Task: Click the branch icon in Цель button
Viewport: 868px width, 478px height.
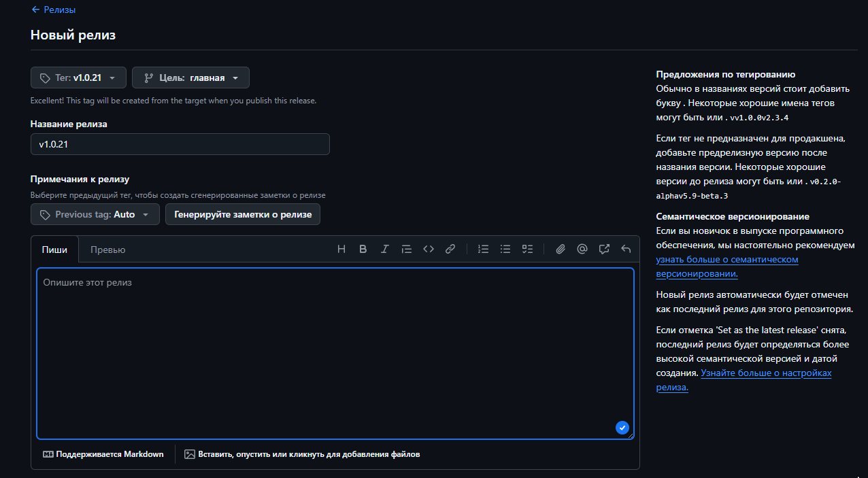Action: [x=148, y=78]
